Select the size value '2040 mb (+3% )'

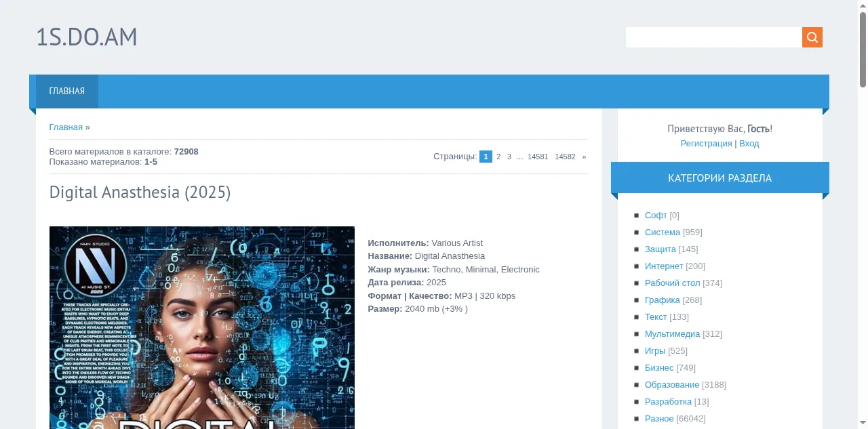[x=436, y=309]
